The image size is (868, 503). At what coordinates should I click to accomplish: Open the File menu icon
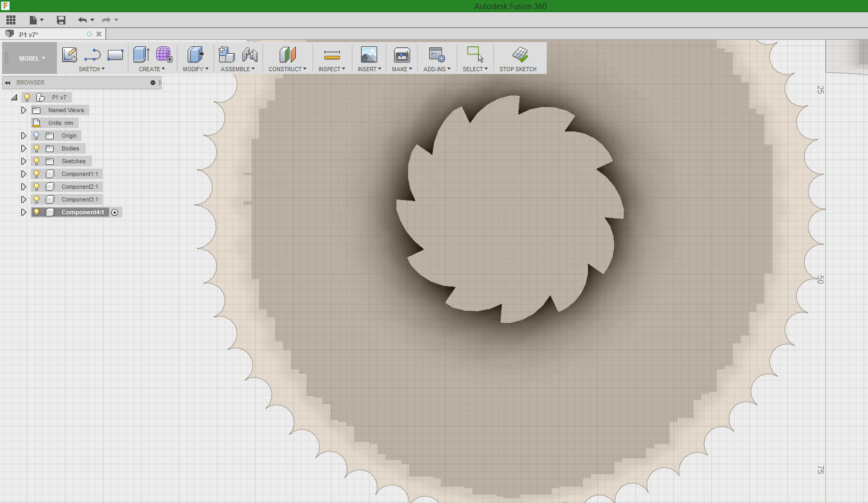[x=34, y=20]
